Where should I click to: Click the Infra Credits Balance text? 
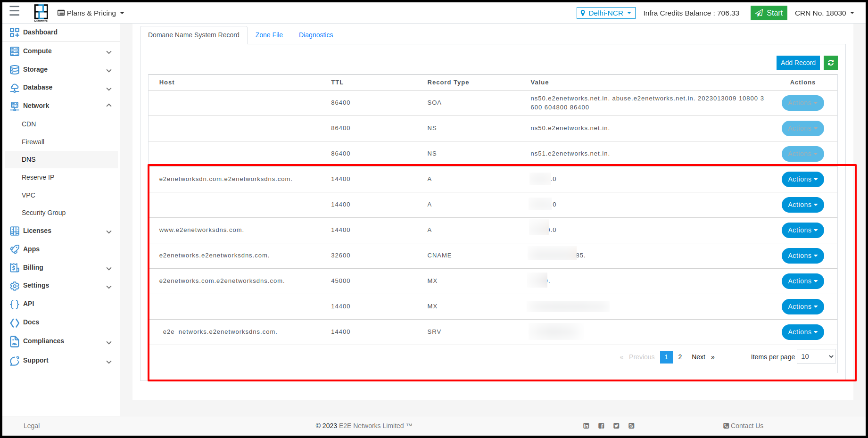[691, 13]
